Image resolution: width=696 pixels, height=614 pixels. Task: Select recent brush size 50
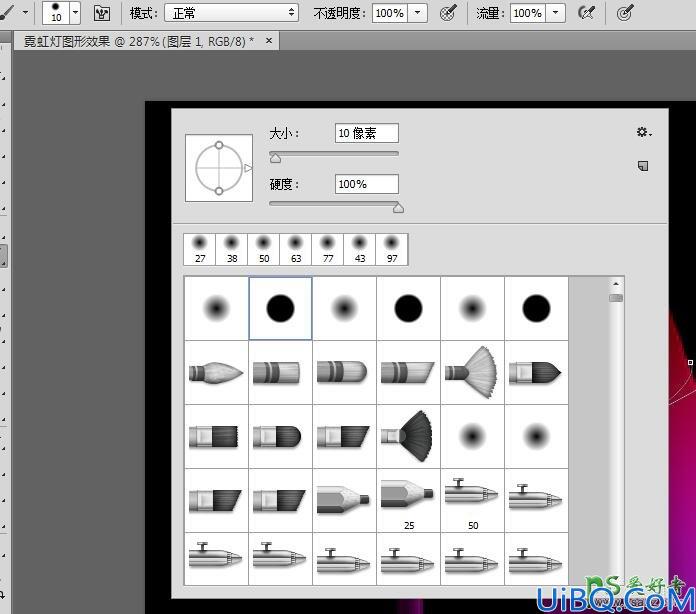click(x=264, y=250)
